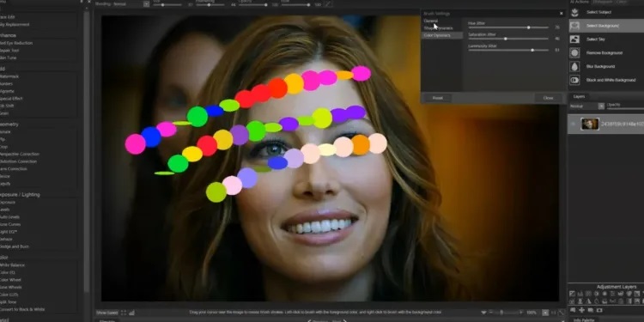Click Close button in Brush Settings
The width and height of the screenshot is (644, 322).
pyautogui.click(x=548, y=98)
